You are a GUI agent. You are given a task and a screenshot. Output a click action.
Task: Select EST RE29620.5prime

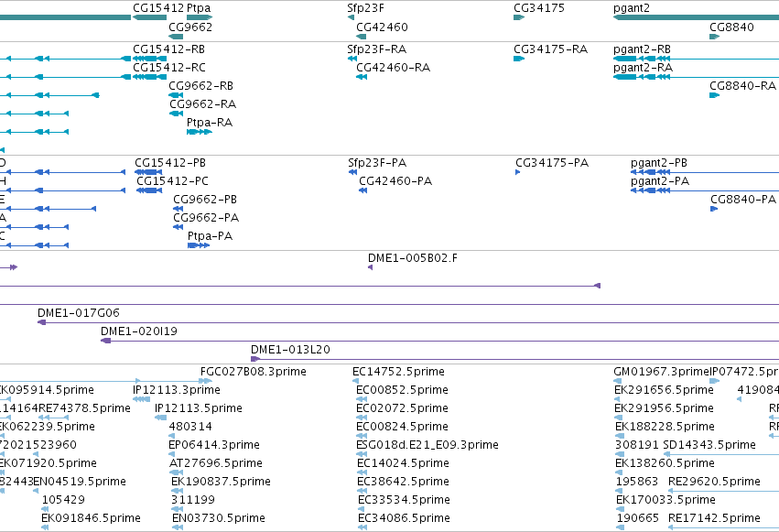pyautogui.click(x=714, y=482)
